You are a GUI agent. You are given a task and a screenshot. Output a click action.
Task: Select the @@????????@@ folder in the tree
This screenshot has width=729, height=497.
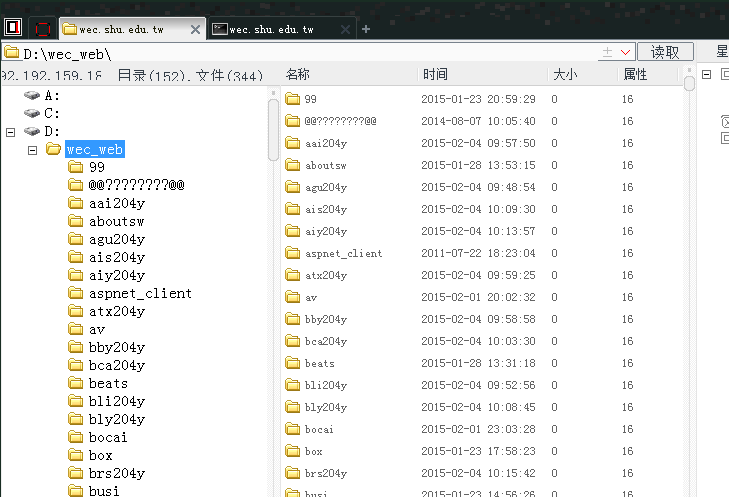(137, 185)
